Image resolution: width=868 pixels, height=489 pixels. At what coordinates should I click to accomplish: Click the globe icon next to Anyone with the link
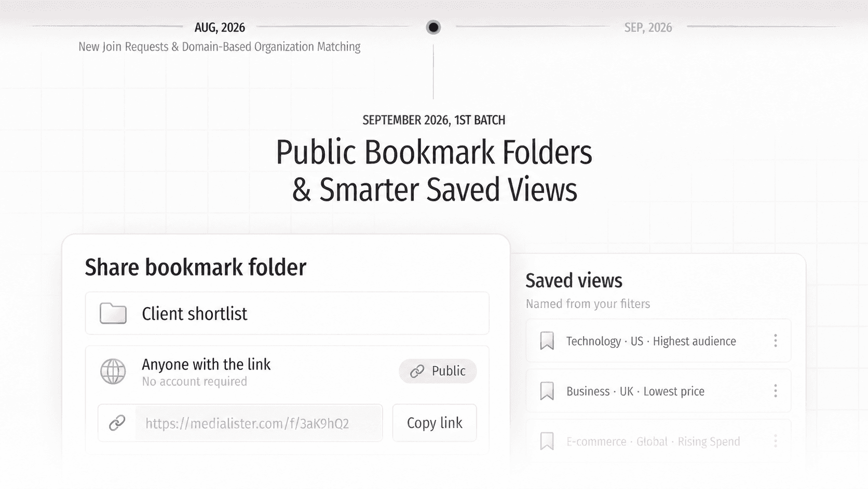(113, 372)
